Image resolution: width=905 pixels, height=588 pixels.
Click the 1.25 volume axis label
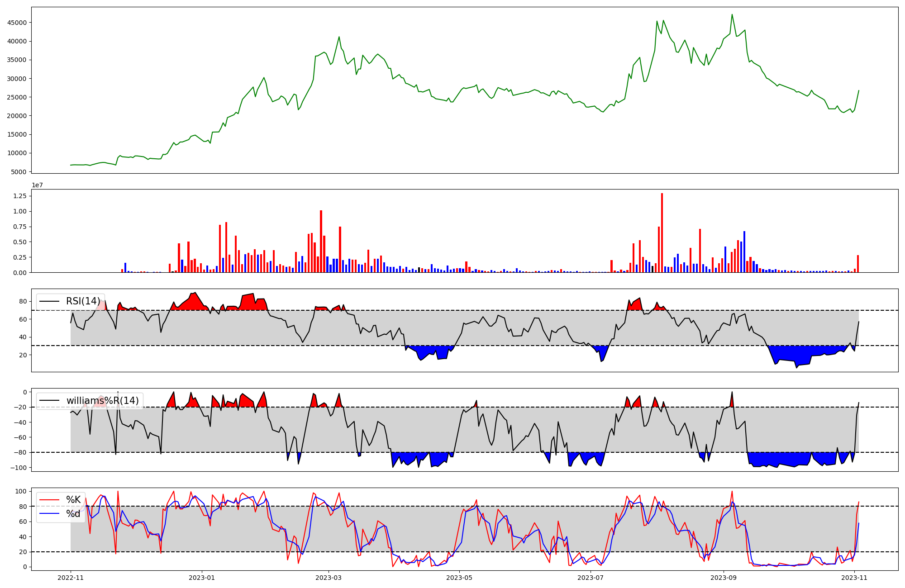click(20, 196)
